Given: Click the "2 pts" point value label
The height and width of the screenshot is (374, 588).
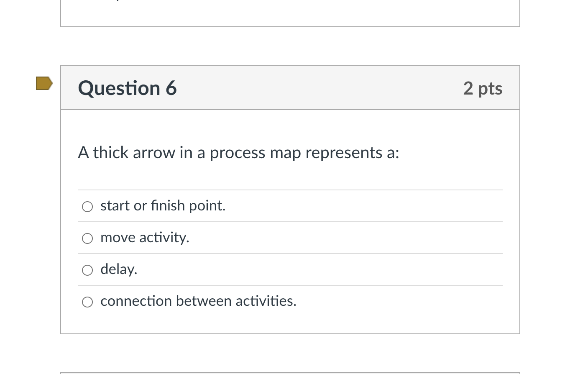Looking at the screenshot, I should point(483,88).
